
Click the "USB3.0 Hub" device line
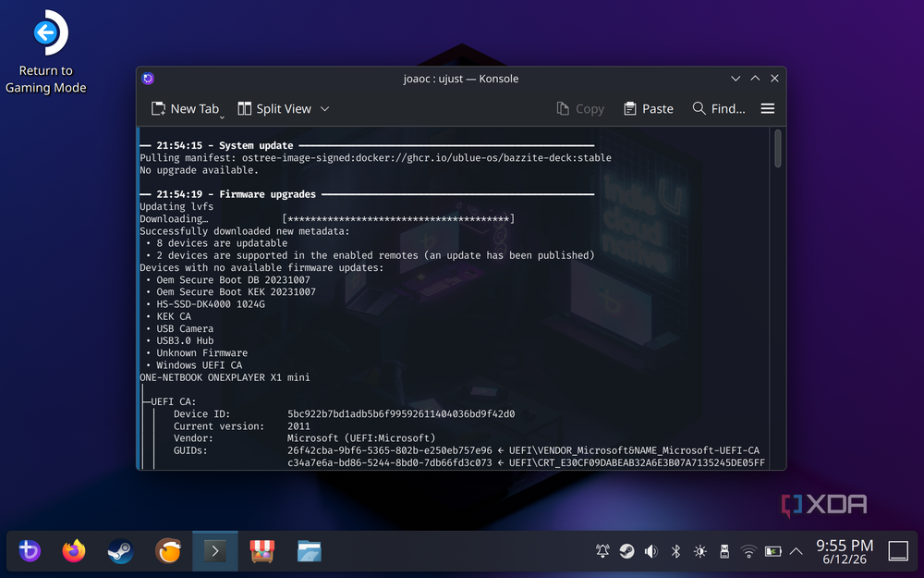(185, 340)
